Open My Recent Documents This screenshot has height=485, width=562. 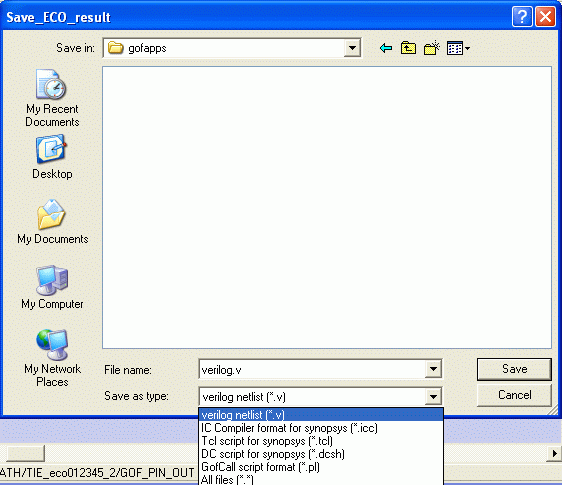pyautogui.click(x=52, y=99)
